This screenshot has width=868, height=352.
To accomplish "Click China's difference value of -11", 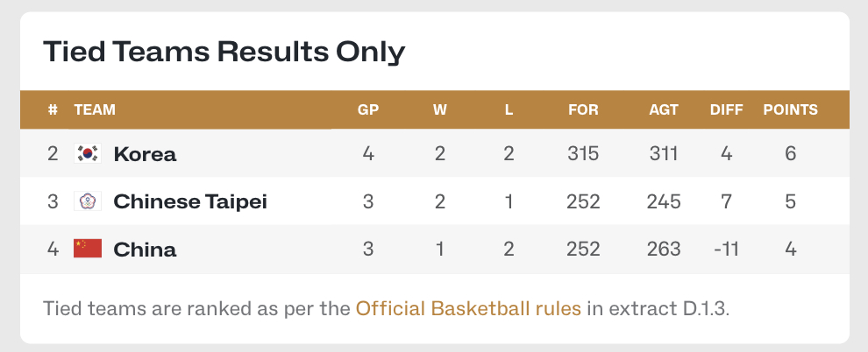I will (726, 250).
